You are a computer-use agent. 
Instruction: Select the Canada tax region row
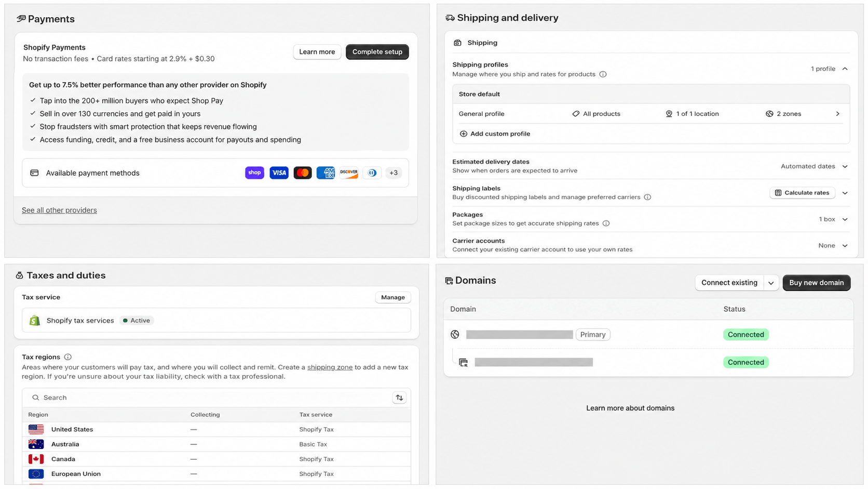pyautogui.click(x=216, y=459)
